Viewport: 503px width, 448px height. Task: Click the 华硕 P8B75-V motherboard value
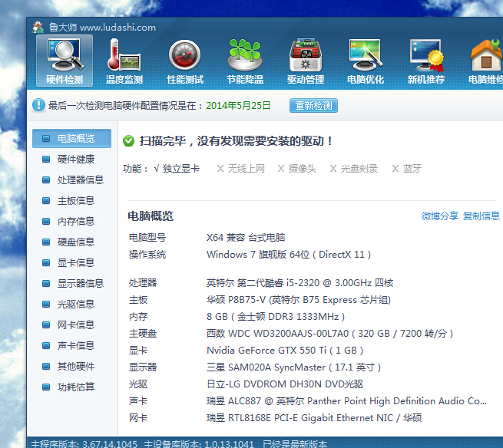pos(299,300)
